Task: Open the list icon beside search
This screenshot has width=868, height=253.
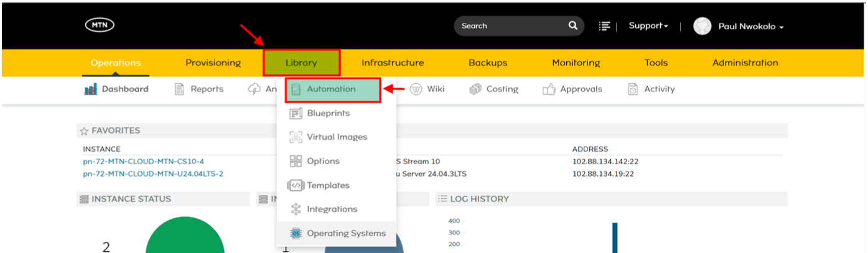Action: coord(604,25)
